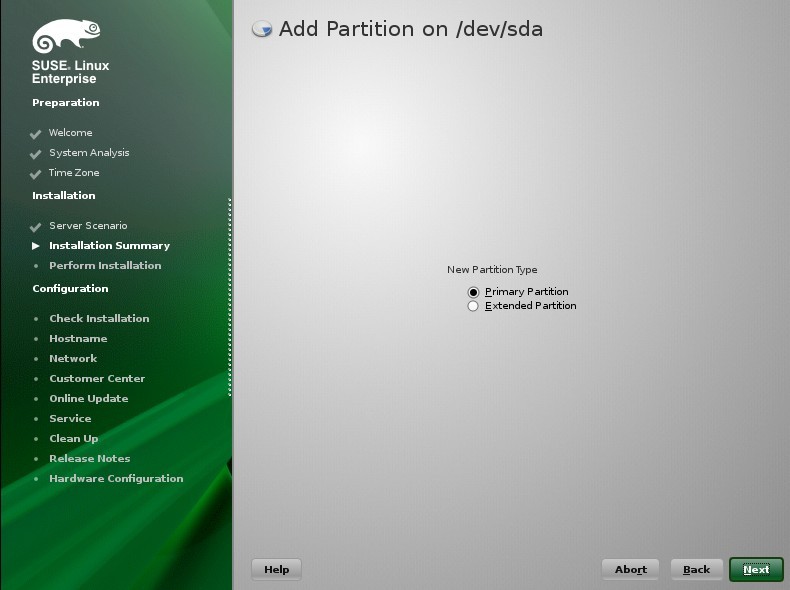The image size is (790, 590).
Task: Click the Preparation section heading
Action: click(x=65, y=103)
